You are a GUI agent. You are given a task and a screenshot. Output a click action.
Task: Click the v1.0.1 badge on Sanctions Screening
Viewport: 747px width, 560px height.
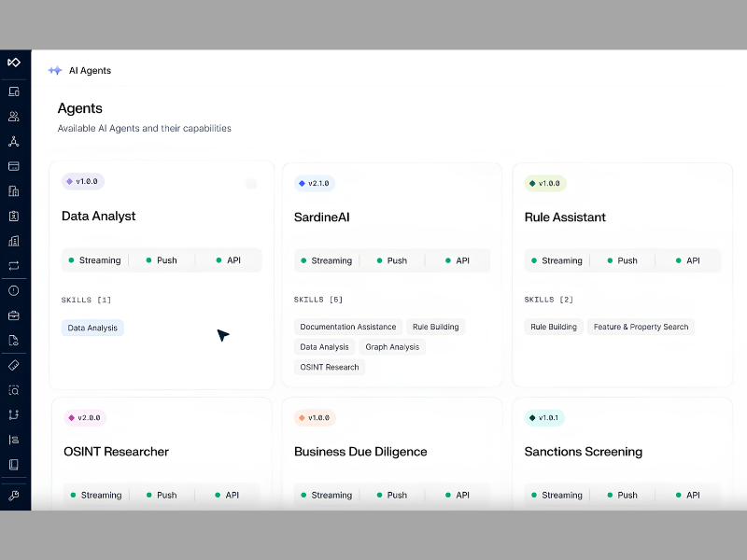click(544, 417)
